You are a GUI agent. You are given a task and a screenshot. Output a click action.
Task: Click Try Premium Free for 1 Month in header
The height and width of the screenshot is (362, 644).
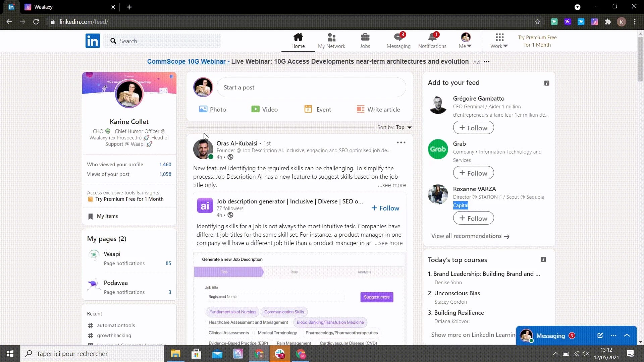coord(537,41)
